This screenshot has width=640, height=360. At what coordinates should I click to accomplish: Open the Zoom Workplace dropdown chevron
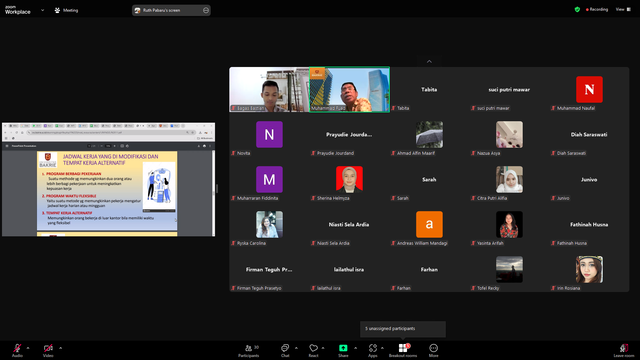click(42, 10)
